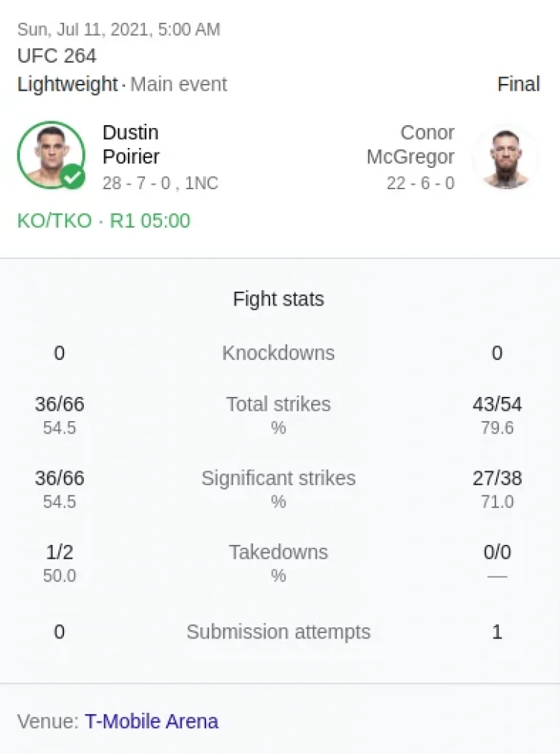
Task: Click the Lightweight Main event label
Action: tap(122, 84)
